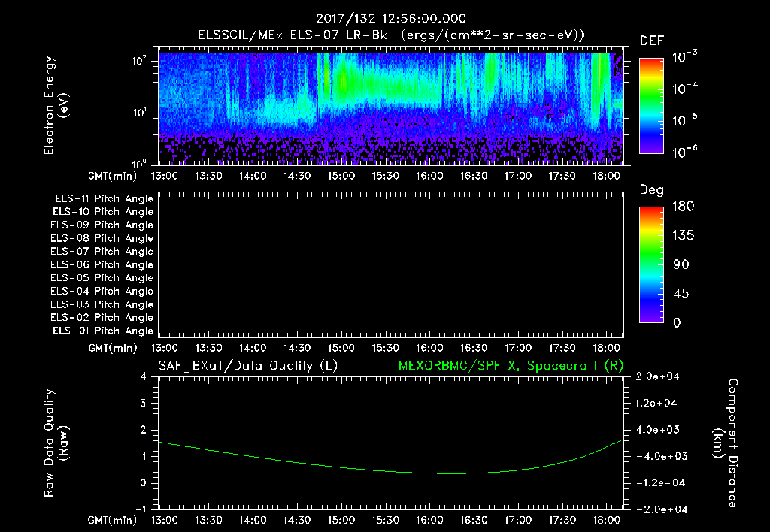Click 18:00 under the spectrogram panel
This screenshot has height=532, width=770.
click(x=606, y=176)
